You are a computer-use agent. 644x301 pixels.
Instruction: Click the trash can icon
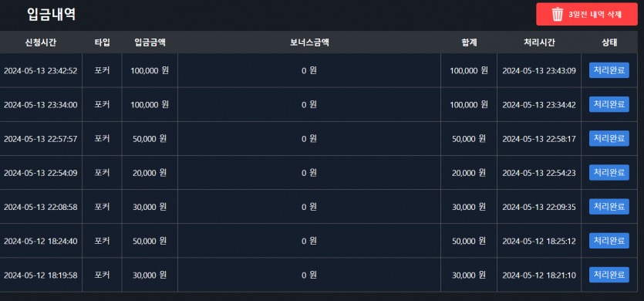(558, 15)
